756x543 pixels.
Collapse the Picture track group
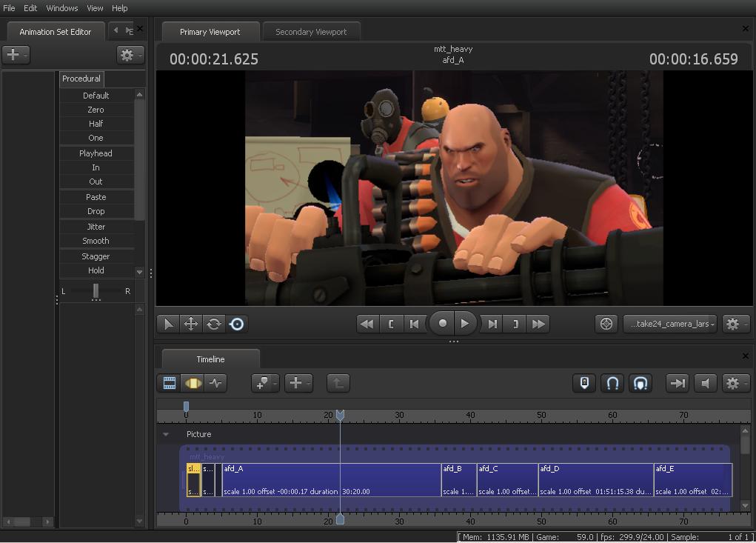click(166, 435)
